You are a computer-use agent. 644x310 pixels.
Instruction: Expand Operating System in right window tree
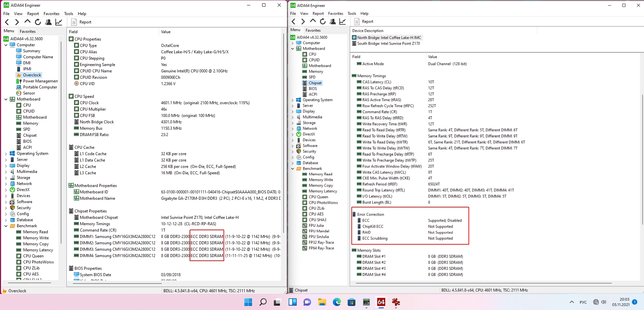tap(292, 100)
